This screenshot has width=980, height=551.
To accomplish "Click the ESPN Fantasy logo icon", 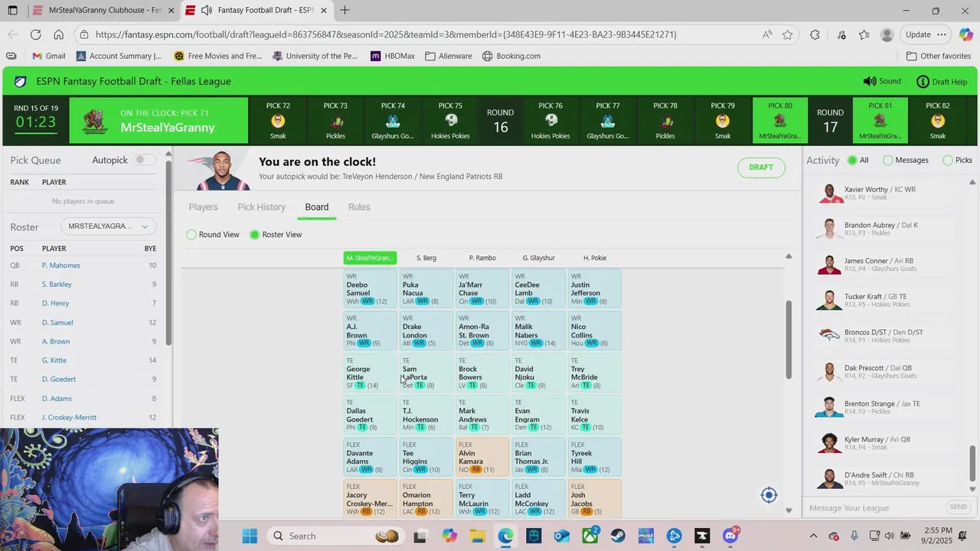I will pyautogui.click(x=21, y=81).
